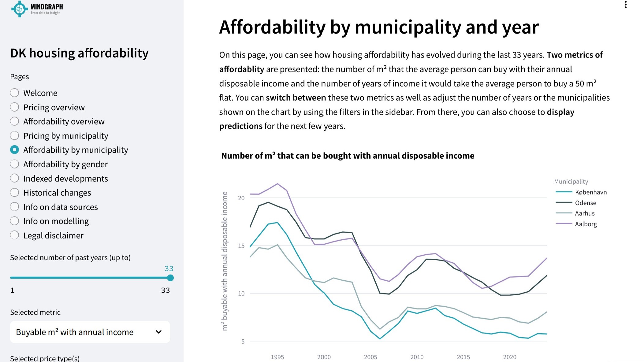Click the past years slider handle
Image resolution: width=644 pixels, height=362 pixels.
170,278
